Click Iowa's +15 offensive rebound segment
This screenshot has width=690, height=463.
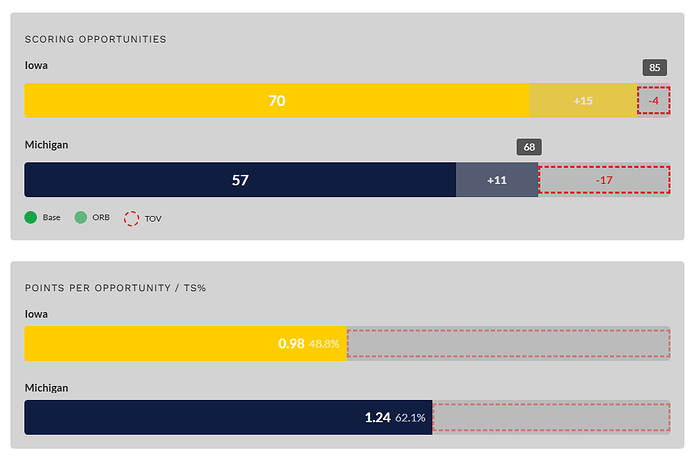pos(583,100)
